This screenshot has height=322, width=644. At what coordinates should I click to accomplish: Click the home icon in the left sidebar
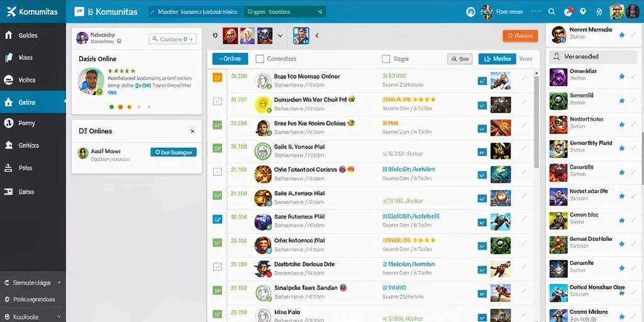pos(8,35)
